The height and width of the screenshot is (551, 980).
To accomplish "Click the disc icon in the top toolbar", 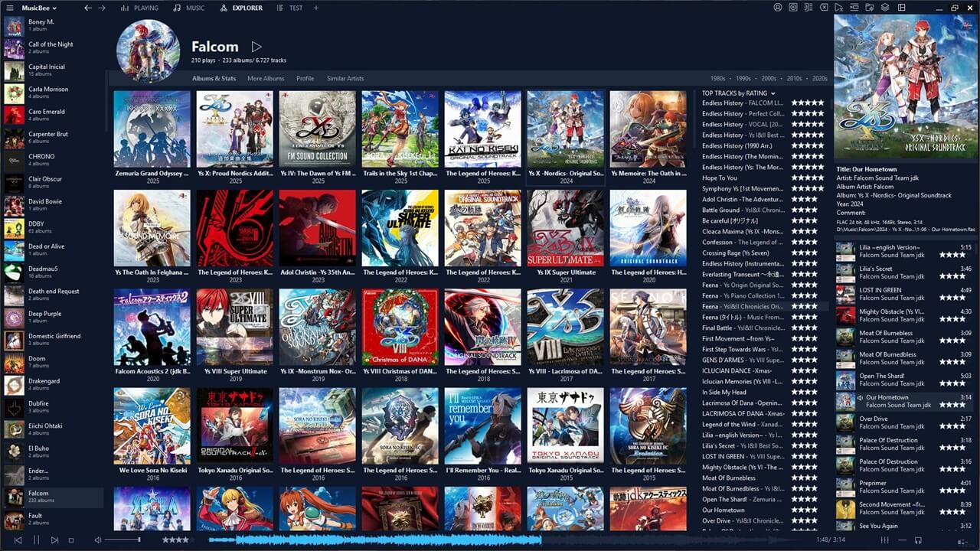I will 793,8.
